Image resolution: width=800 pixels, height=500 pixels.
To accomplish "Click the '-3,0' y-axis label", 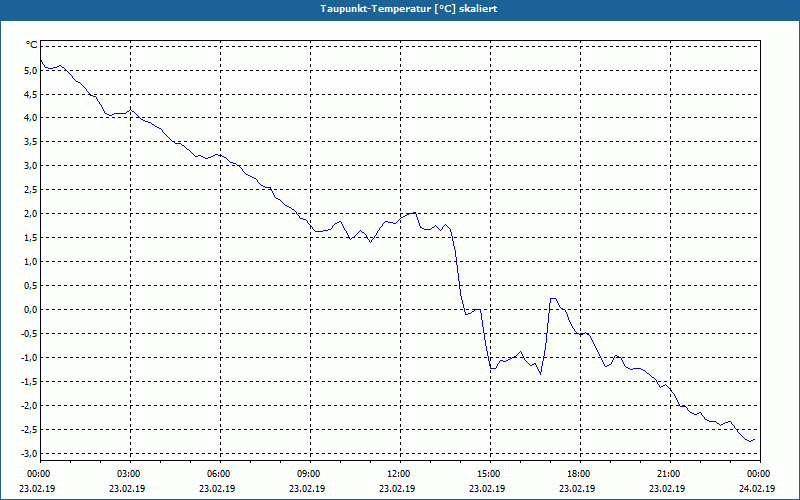I will tap(29, 454).
